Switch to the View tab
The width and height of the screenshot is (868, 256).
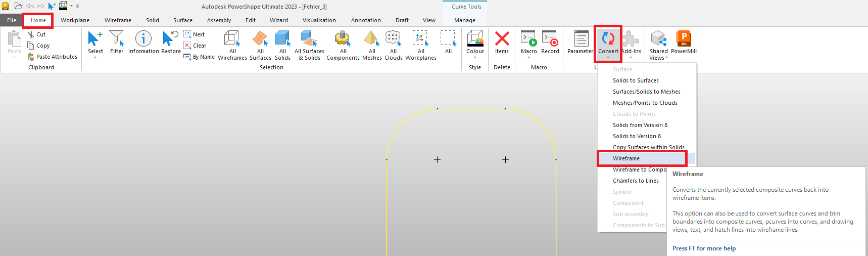pos(429,20)
